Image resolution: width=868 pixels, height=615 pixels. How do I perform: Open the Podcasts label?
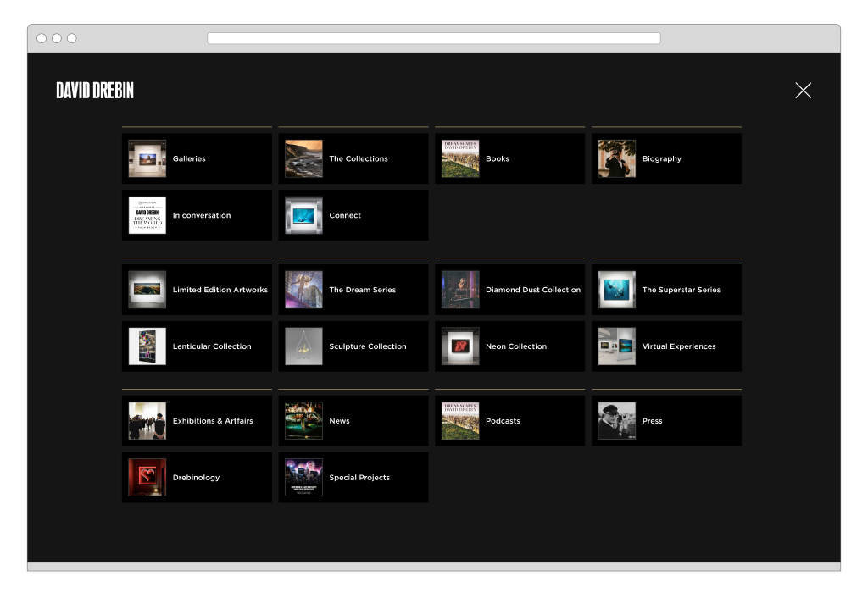coord(503,421)
